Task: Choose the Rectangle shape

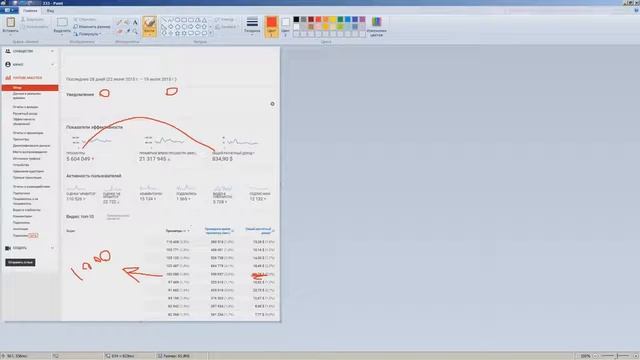Action: (x=184, y=20)
